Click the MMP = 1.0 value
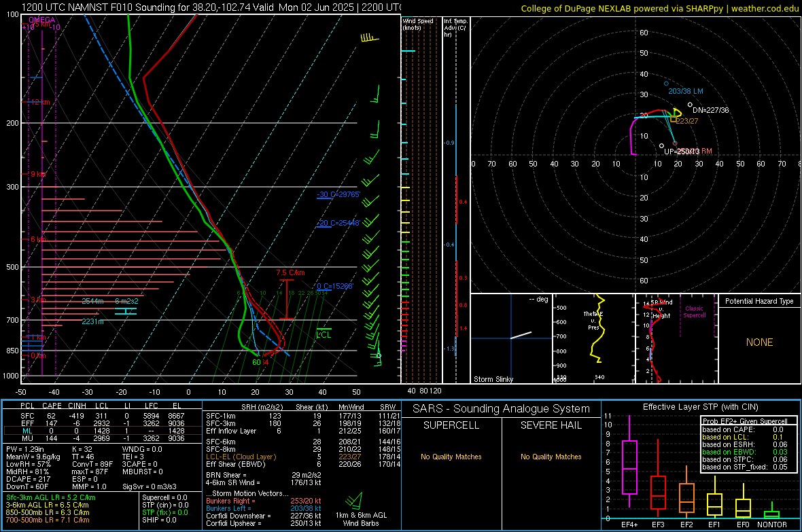 click(x=90, y=486)
